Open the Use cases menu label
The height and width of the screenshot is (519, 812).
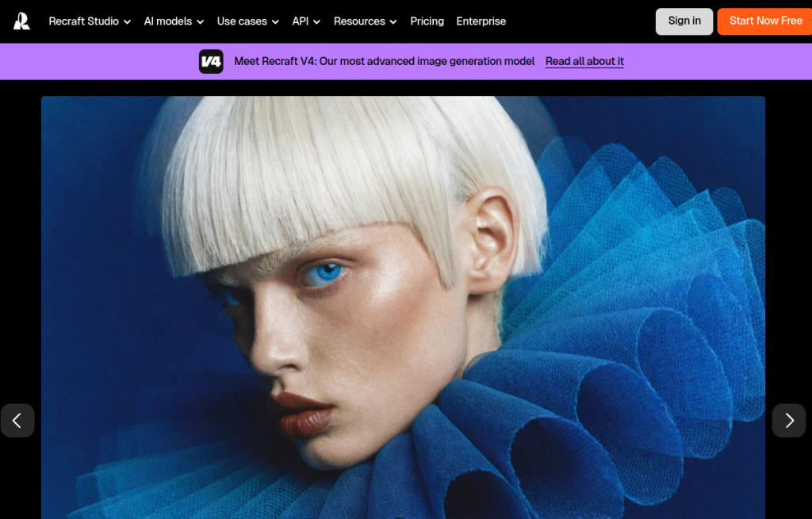(242, 21)
